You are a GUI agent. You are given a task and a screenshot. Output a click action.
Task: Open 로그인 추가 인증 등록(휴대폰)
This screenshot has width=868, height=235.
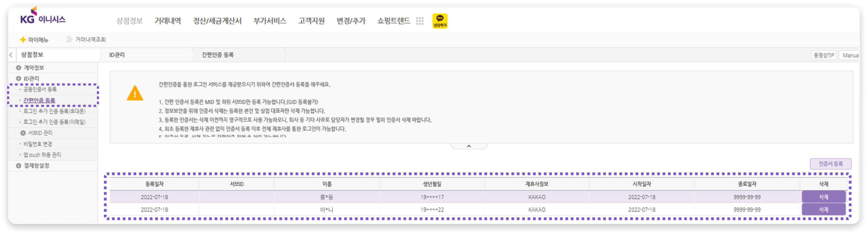click(54, 111)
